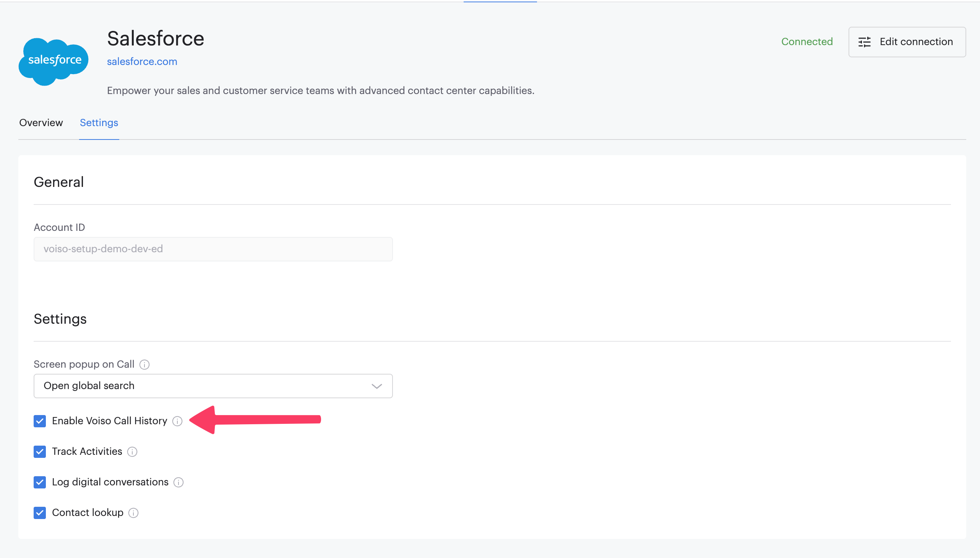
Task: Click the Account ID input field
Action: point(213,249)
